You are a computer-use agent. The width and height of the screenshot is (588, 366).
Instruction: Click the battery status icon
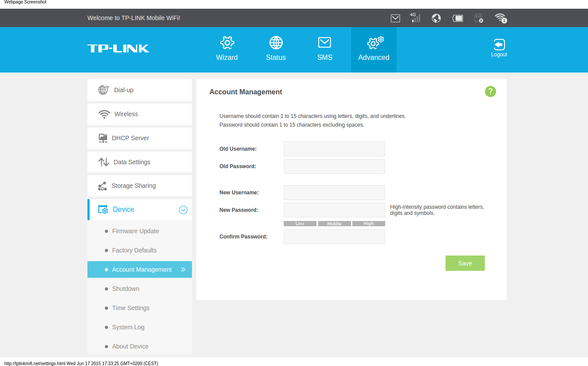[x=458, y=18]
